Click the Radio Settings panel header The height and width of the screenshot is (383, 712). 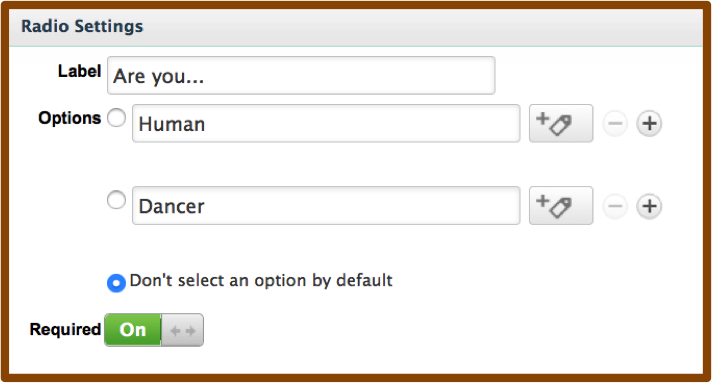click(356, 27)
